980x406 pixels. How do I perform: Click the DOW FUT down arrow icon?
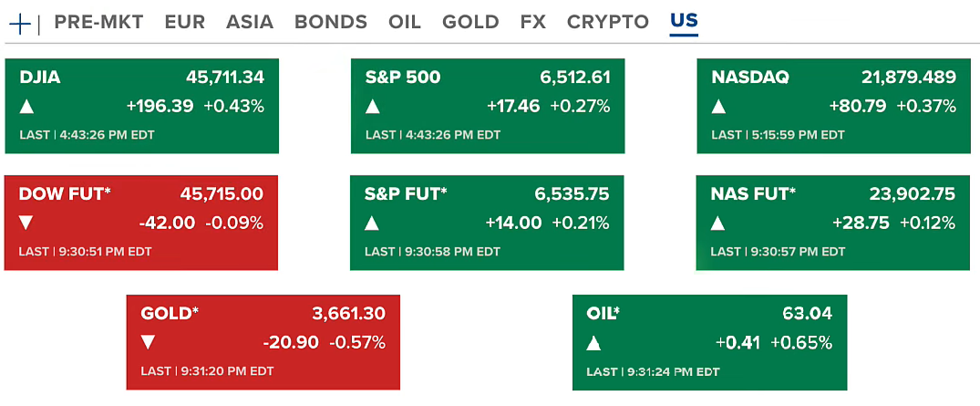tap(26, 223)
